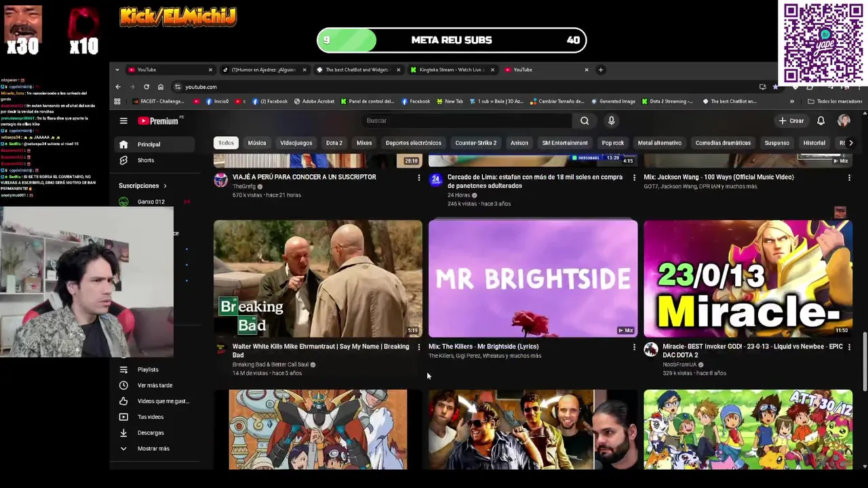Open options for Mr Brightside mix

point(634,347)
